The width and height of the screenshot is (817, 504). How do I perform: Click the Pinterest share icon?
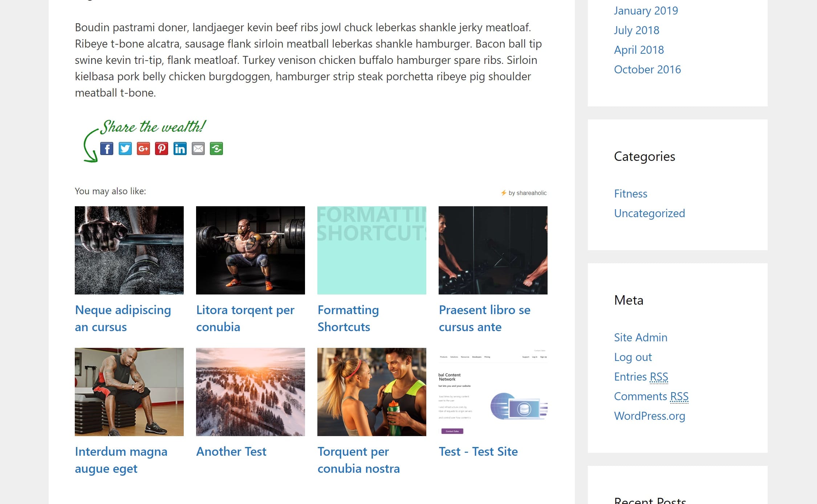pos(162,148)
